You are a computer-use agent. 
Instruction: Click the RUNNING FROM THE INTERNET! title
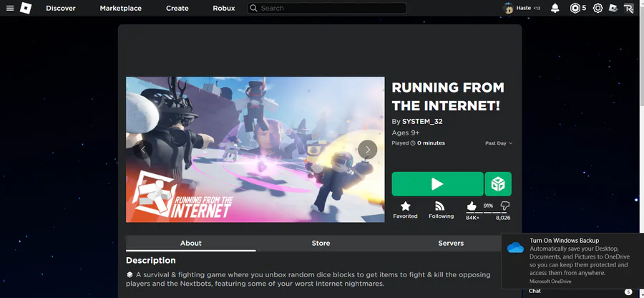coord(448,97)
